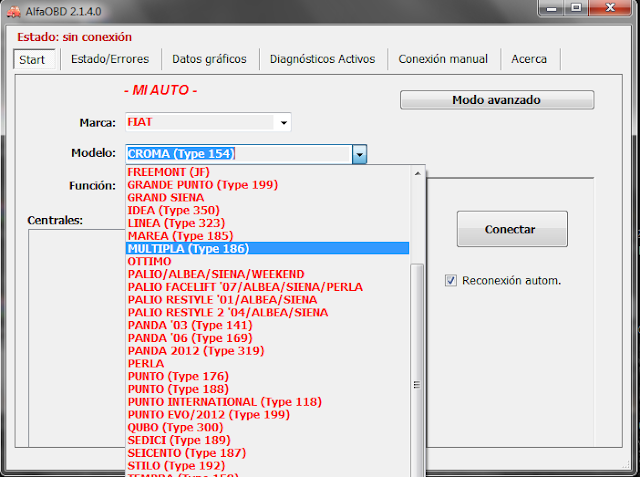Select PALIO RESTYLE '01/ALBEA/SIENA
Viewport: 640px width, 477px height.
pyautogui.click(x=267, y=300)
